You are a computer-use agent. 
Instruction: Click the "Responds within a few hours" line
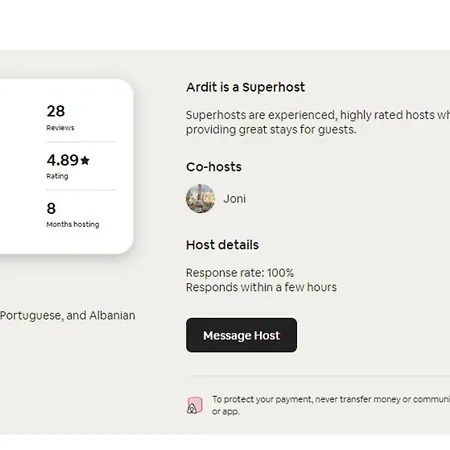click(261, 287)
